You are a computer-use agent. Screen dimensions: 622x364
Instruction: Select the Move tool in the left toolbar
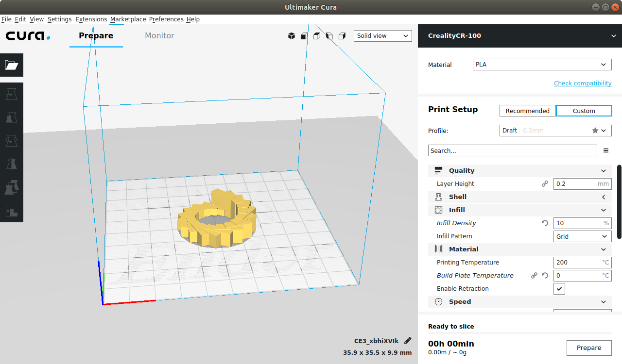pyautogui.click(x=12, y=93)
